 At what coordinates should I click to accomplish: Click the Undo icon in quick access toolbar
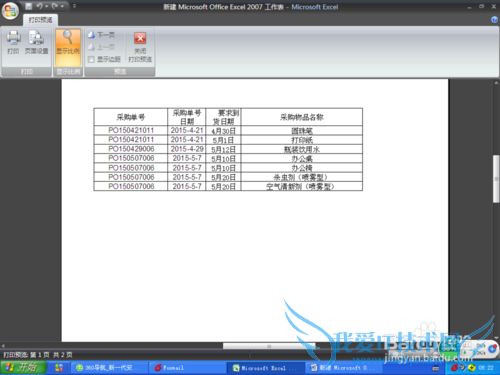[x=40, y=6]
